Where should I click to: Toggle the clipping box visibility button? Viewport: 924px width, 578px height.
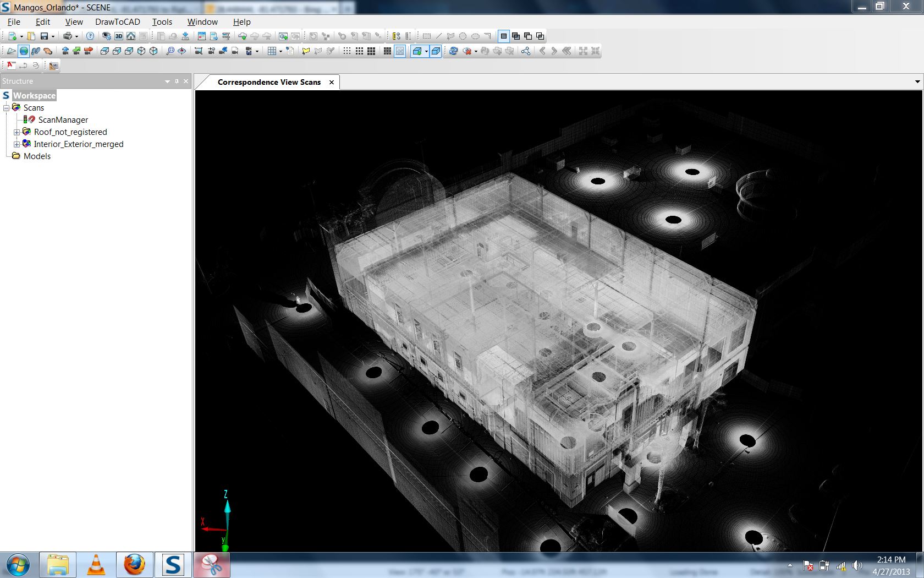point(436,51)
